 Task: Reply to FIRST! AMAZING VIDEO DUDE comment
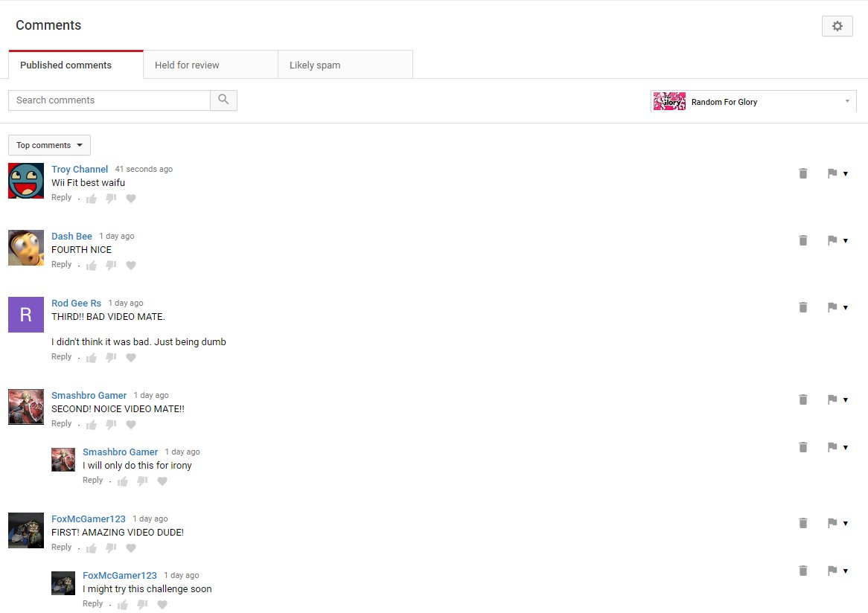(62, 548)
